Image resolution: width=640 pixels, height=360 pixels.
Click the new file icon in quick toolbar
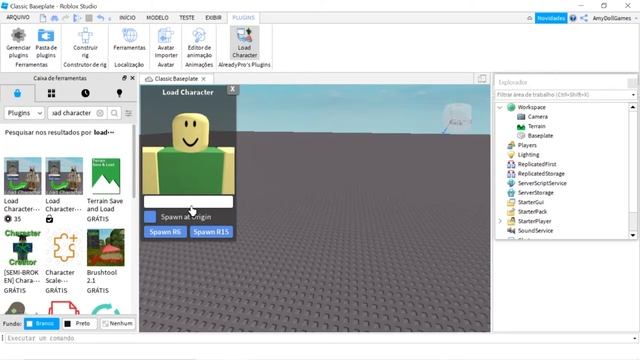click(43, 18)
